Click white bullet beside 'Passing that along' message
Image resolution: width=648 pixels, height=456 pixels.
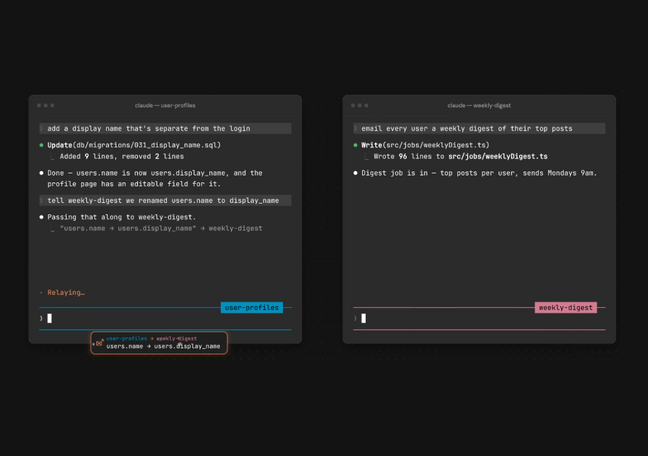[41, 217]
